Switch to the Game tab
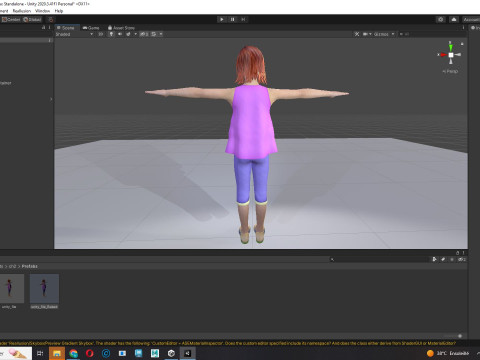The width and height of the screenshot is (480, 360). [91, 28]
